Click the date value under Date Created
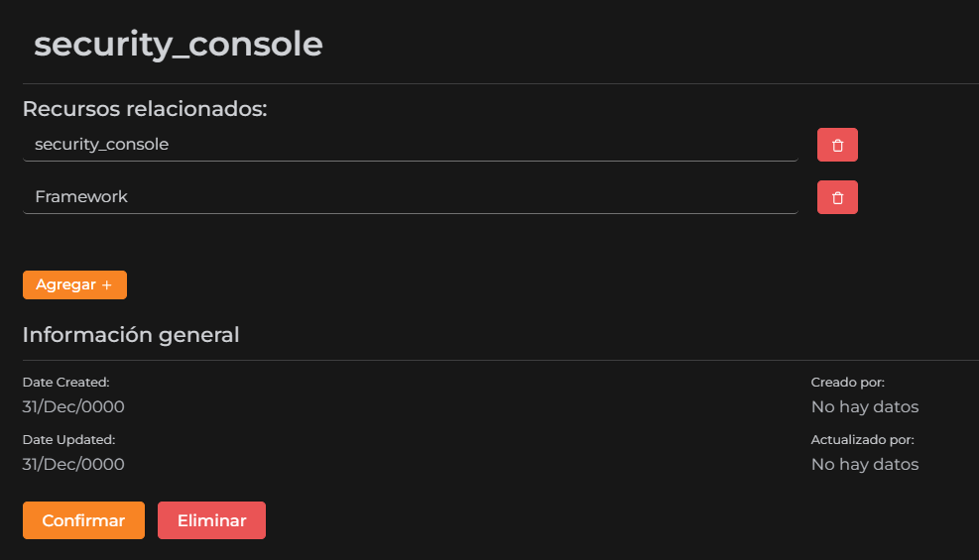 (73, 406)
